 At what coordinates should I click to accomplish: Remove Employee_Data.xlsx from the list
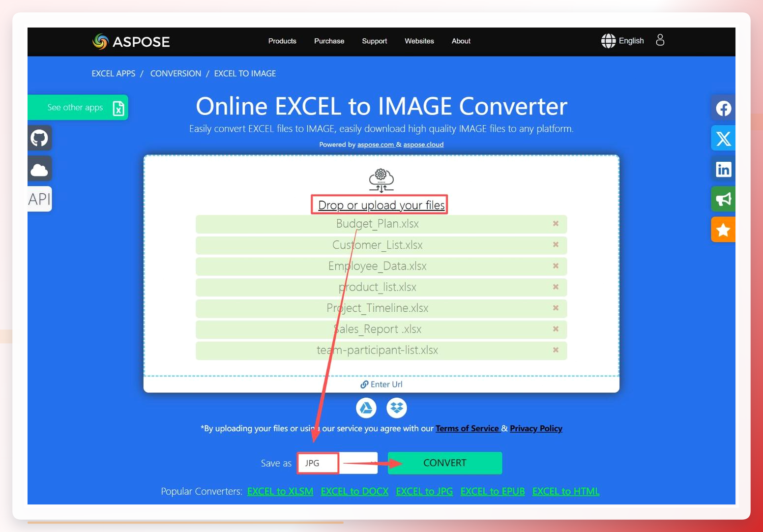click(x=556, y=266)
